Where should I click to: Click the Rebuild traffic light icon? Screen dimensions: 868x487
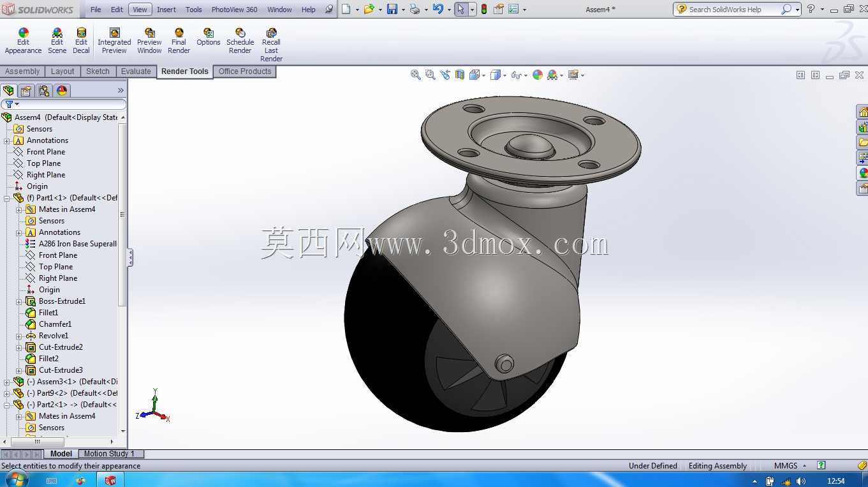(484, 9)
